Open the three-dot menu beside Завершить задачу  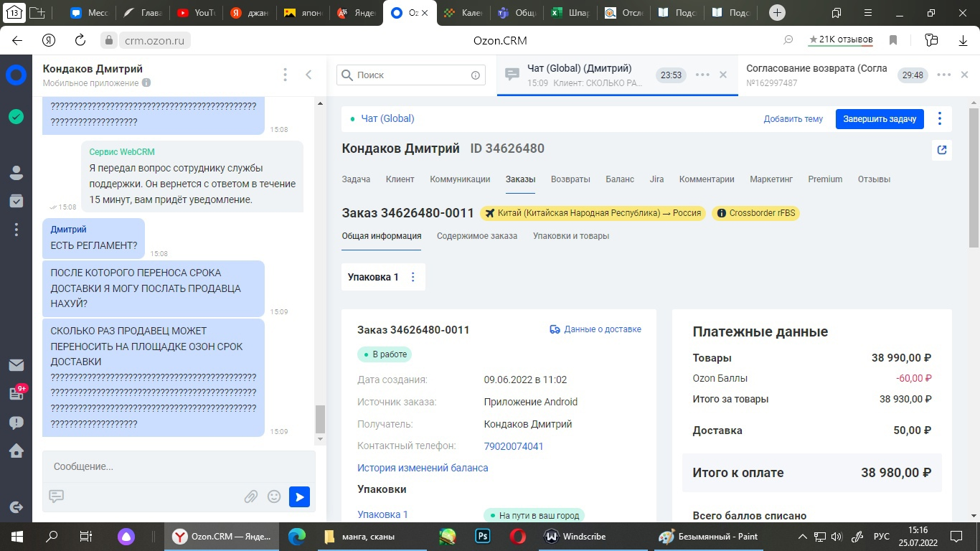940,119
